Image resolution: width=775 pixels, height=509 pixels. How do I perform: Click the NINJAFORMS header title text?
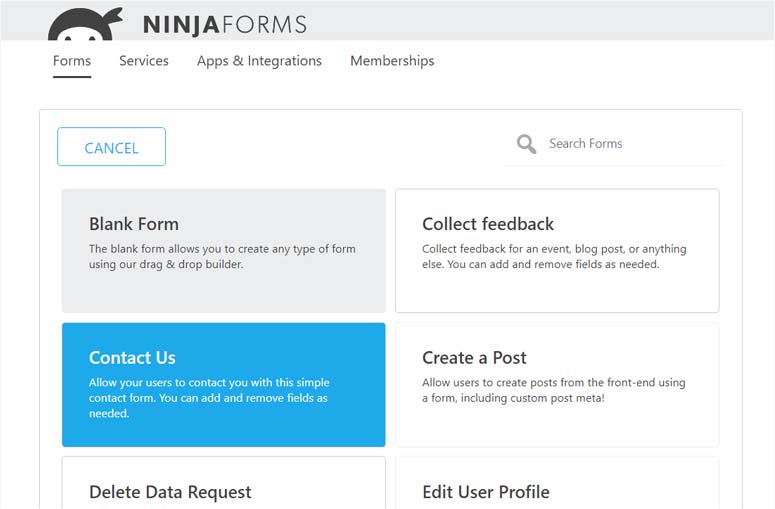tap(225, 25)
